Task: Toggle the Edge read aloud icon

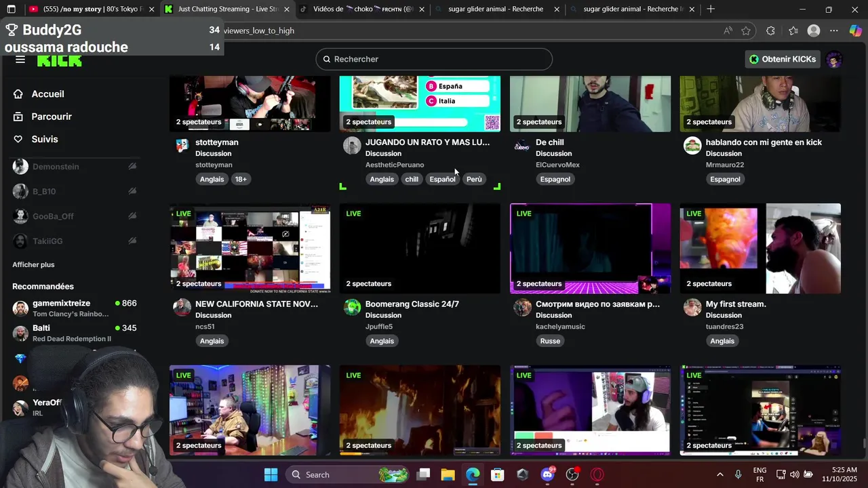Action: (x=728, y=30)
